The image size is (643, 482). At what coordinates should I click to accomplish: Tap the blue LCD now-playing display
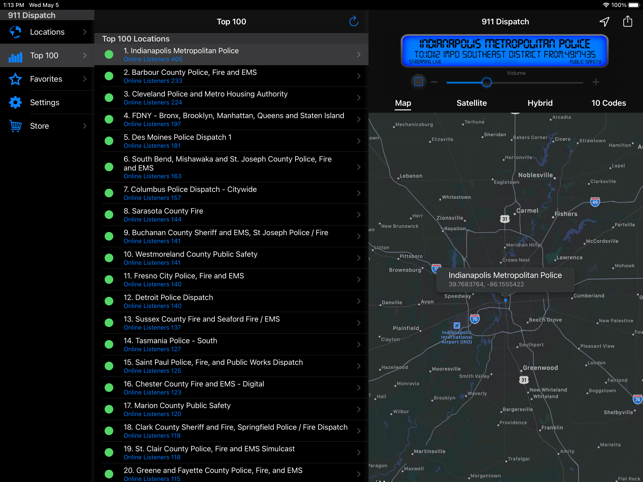(x=504, y=51)
